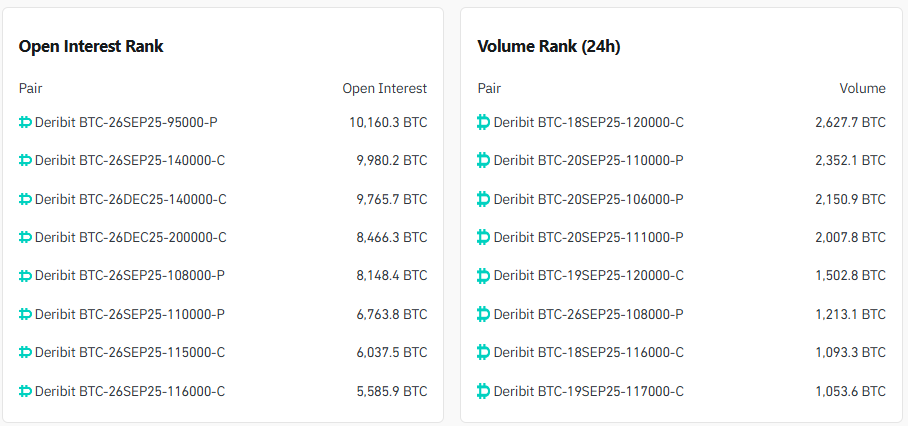908x426 pixels.
Task: Click Deribit icon beside BTC-18SEP25-116000-C
Action: point(484,352)
